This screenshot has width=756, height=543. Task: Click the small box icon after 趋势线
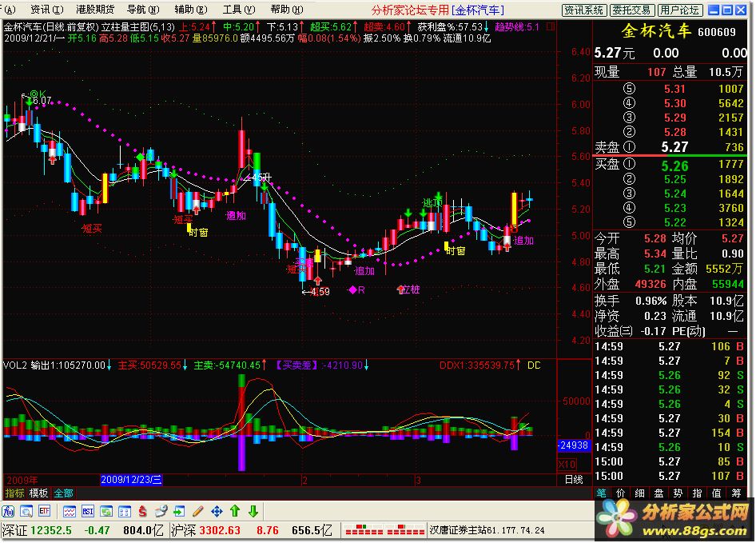(x=551, y=27)
